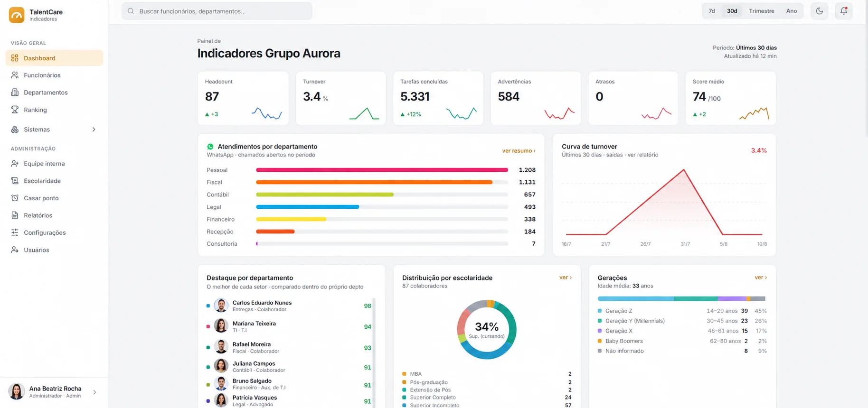
Task: Open Dashboard grid icon in sidebar
Action: coord(15,58)
